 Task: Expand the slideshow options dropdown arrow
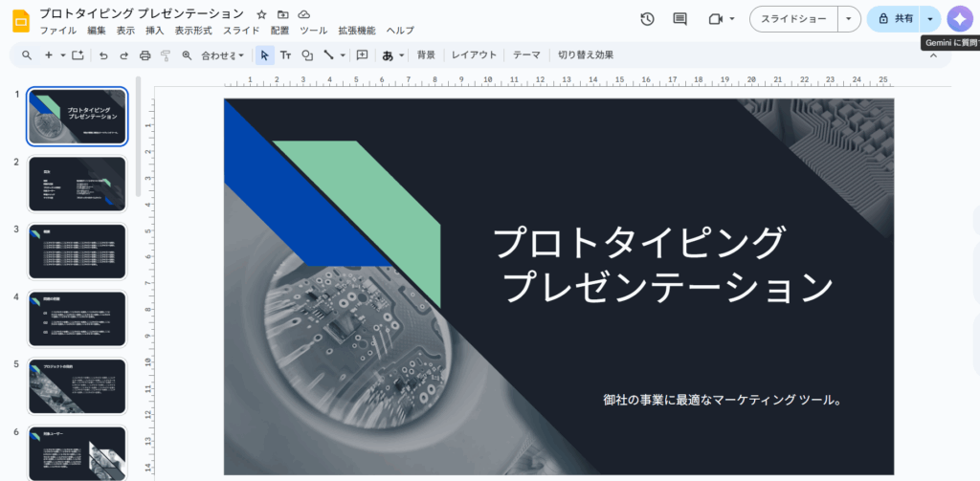[848, 19]
